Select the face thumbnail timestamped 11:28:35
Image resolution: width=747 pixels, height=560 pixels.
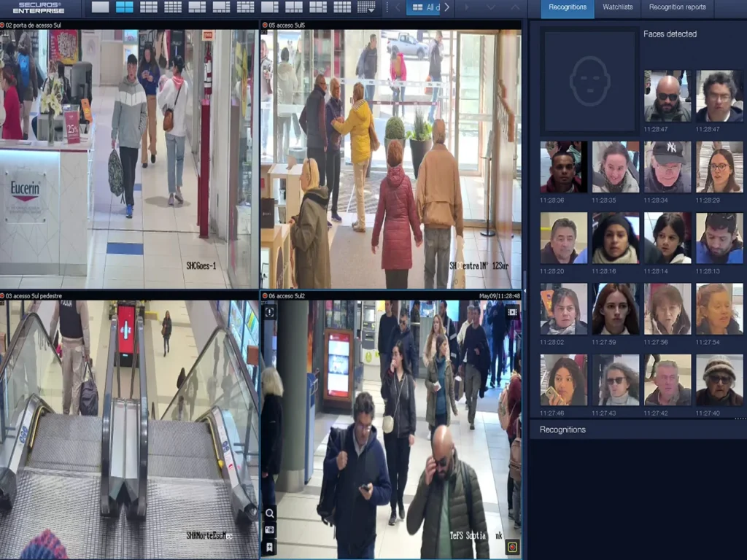coord(616,167)
